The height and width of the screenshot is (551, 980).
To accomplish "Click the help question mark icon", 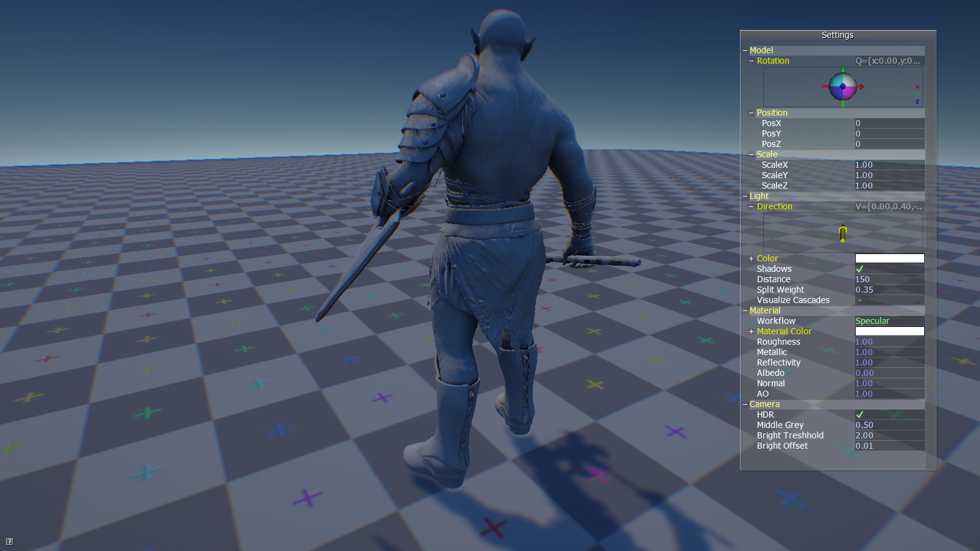I will [9, 541].
